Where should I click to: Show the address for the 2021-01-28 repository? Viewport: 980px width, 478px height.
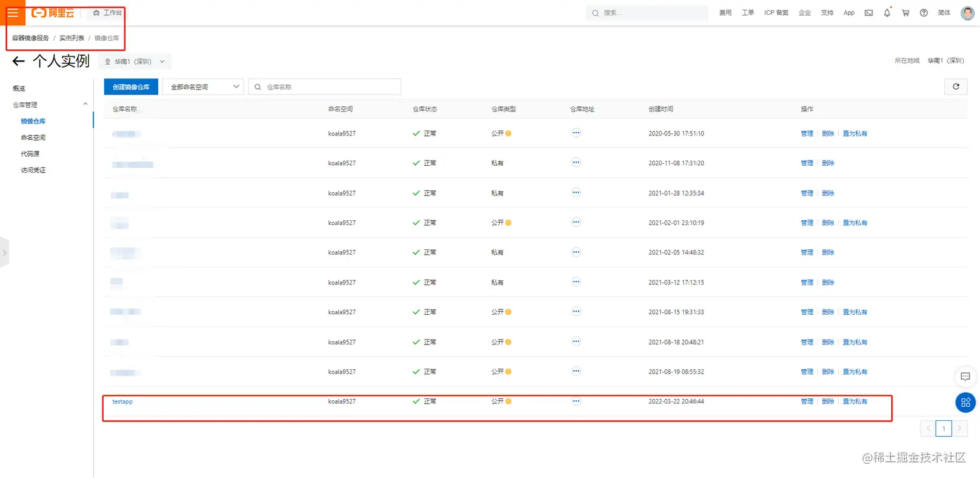tap(576, 192)
